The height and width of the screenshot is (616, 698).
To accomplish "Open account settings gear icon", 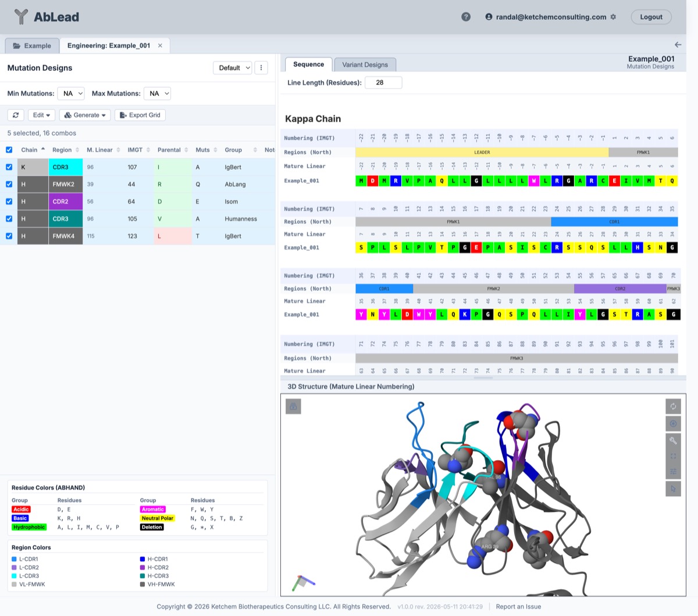I will point(613,17).
